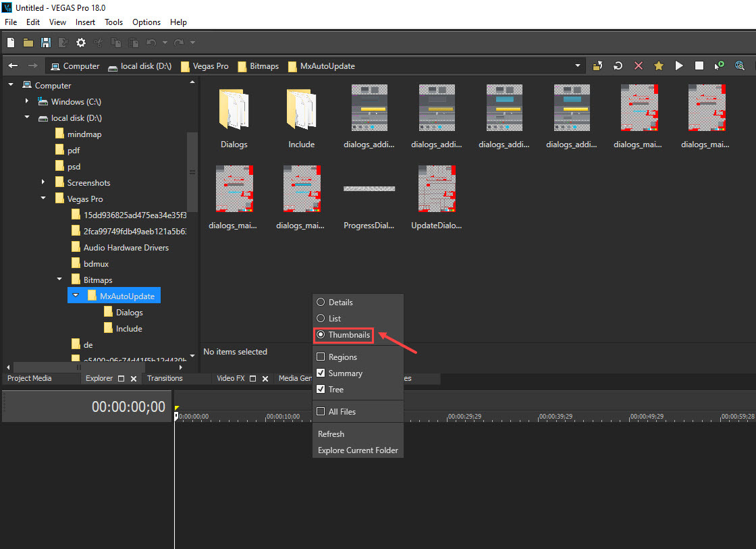Image resolution: width=756 pixels, height=549 pixels.
Task: Open the ProgressDial thumbnail
Action: pyautogui.click(x=369, y=188)
